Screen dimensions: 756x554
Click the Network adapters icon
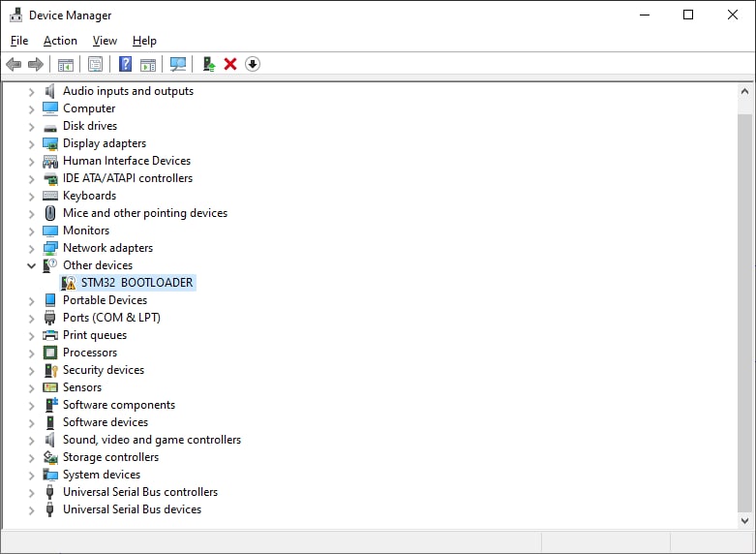point(50,248)
